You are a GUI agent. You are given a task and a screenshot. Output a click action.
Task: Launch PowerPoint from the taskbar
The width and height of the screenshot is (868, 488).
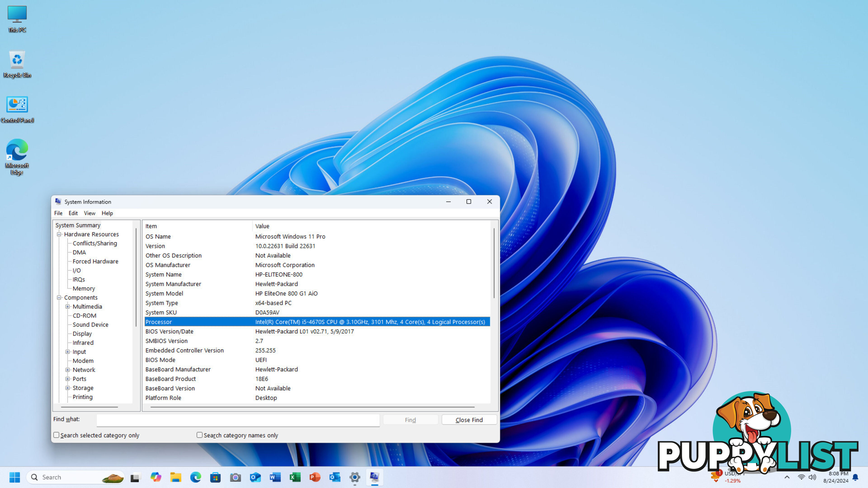(x=315, y=477)
